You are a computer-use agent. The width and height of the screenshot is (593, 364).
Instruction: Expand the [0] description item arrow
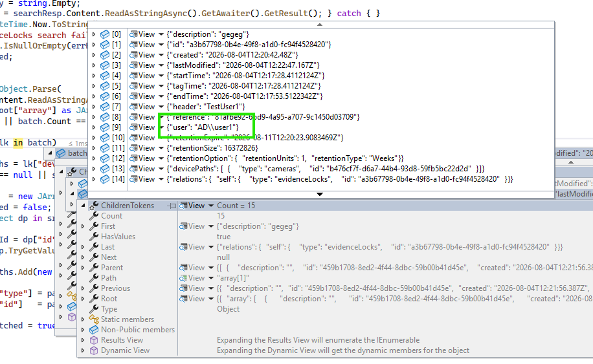click(94, 34)
